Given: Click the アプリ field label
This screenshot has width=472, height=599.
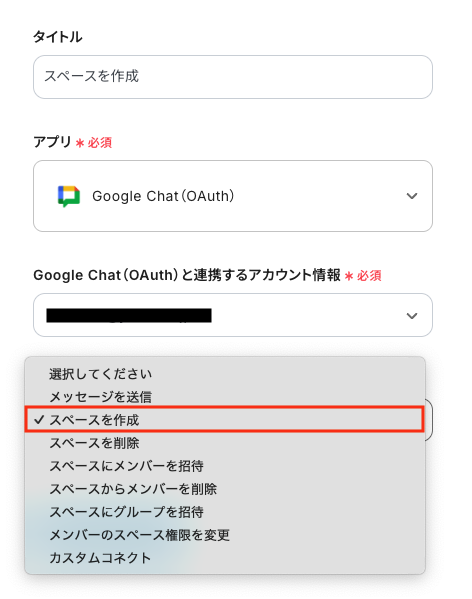Looking at the screenshot, I should (52, 142).
